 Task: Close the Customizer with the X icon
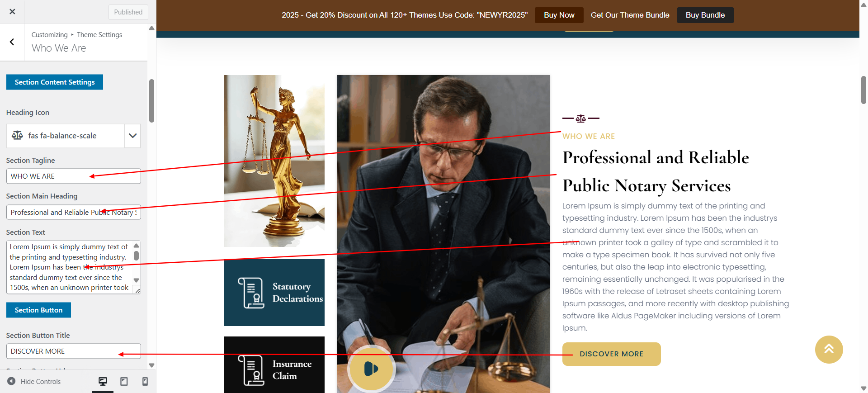12,12
